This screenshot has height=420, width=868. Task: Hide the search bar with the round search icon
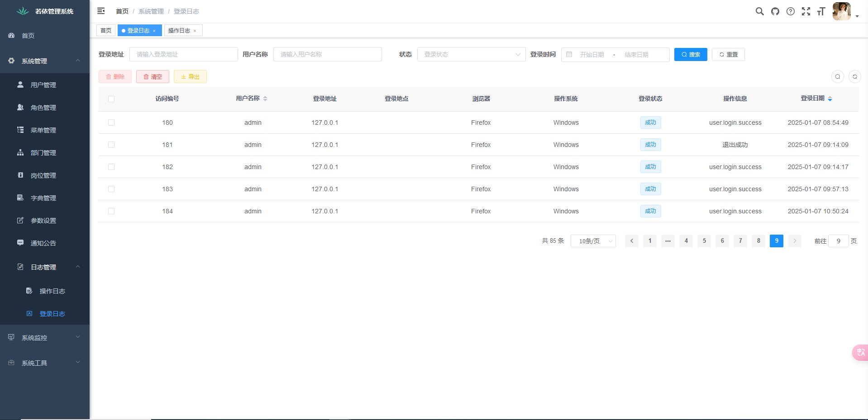pos(838,77)
